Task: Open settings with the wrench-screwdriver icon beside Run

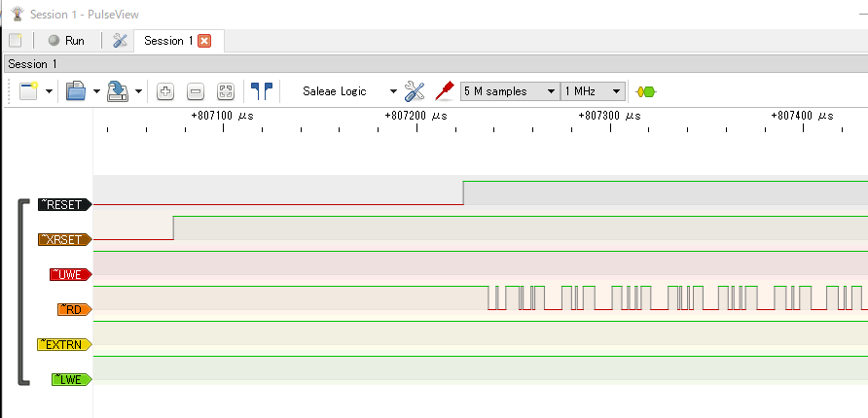Action: coord(120,41)
